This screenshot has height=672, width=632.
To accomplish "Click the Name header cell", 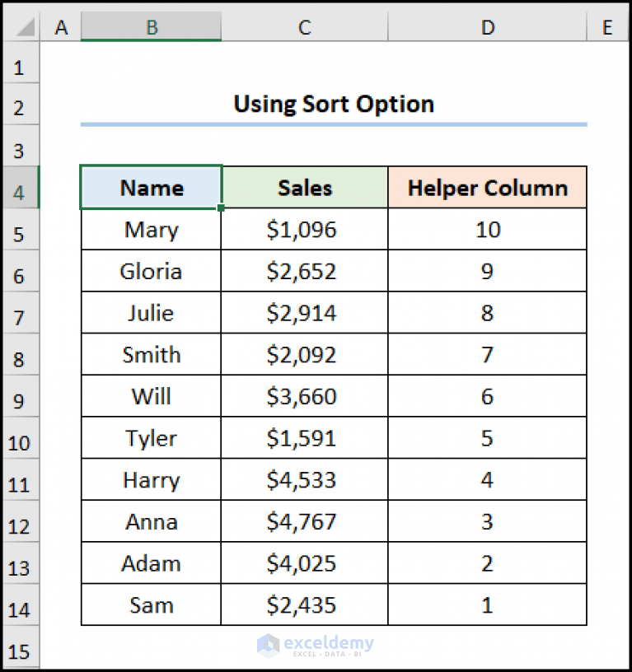I will pos(151,188).
